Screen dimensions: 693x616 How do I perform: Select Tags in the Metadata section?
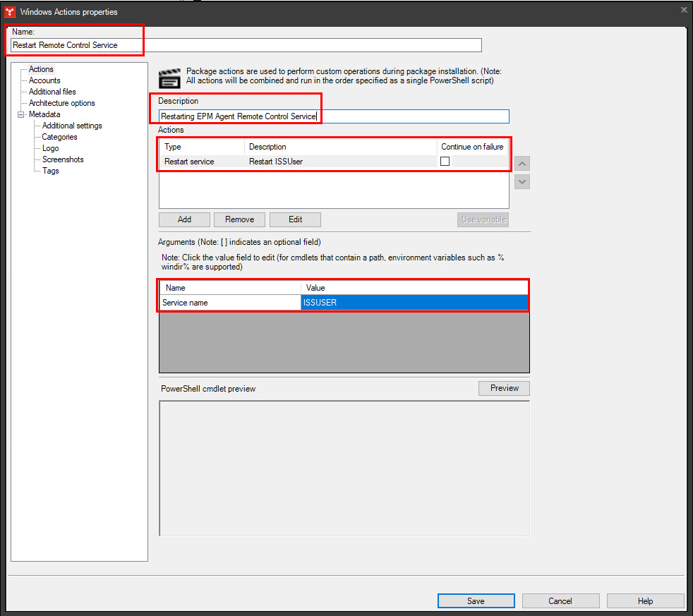pos(50,170)
